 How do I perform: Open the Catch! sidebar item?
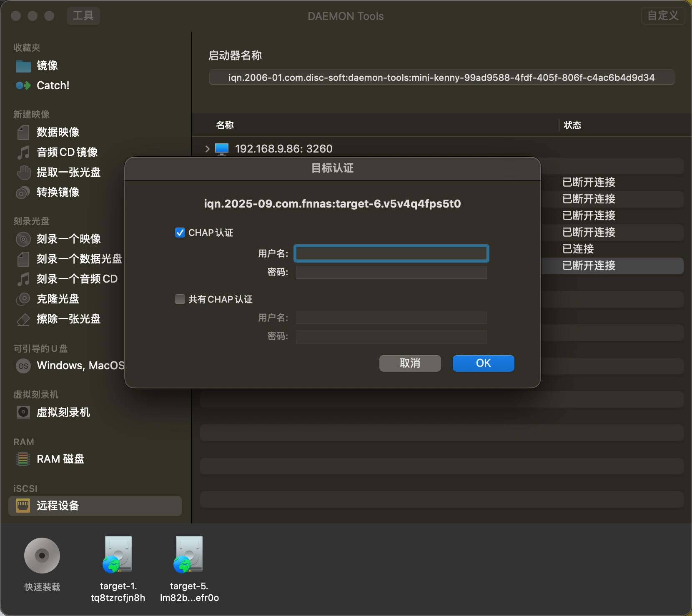tap(53, 85)
